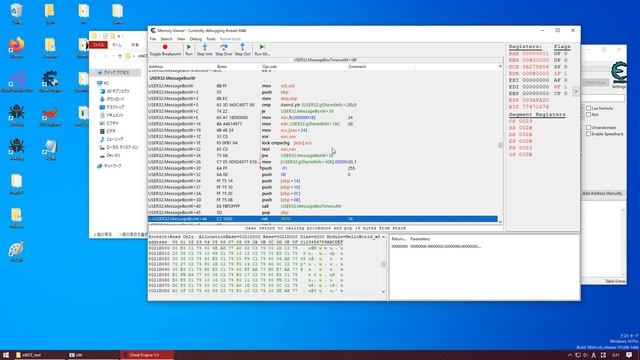Select the Music folder in Explorer tree
Image resolution: width=640 pixels, height=360 pixels.
[115, 139]
